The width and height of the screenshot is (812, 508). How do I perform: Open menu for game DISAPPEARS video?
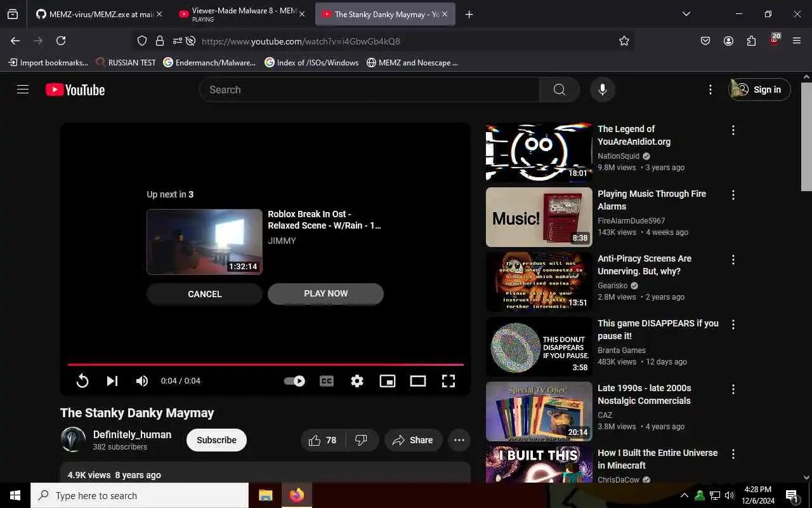(x=733, y=324)
